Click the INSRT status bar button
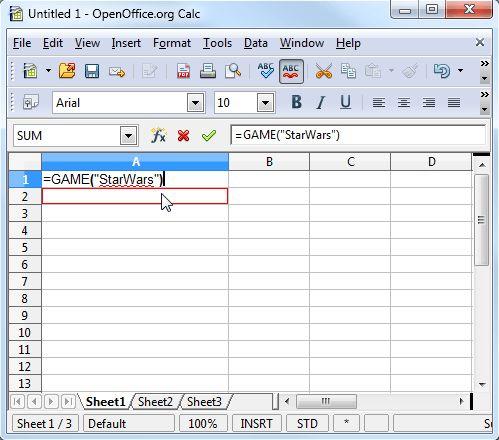 point(256,424)
